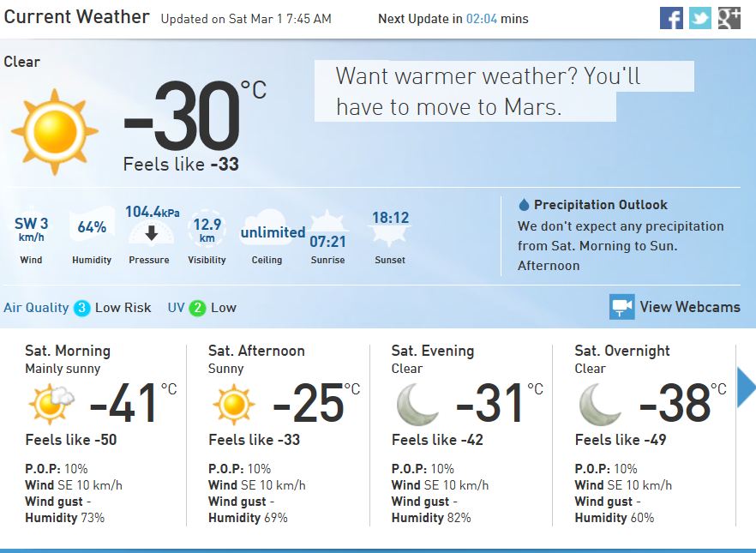Click the sunset icon

[x=390, y=229]
